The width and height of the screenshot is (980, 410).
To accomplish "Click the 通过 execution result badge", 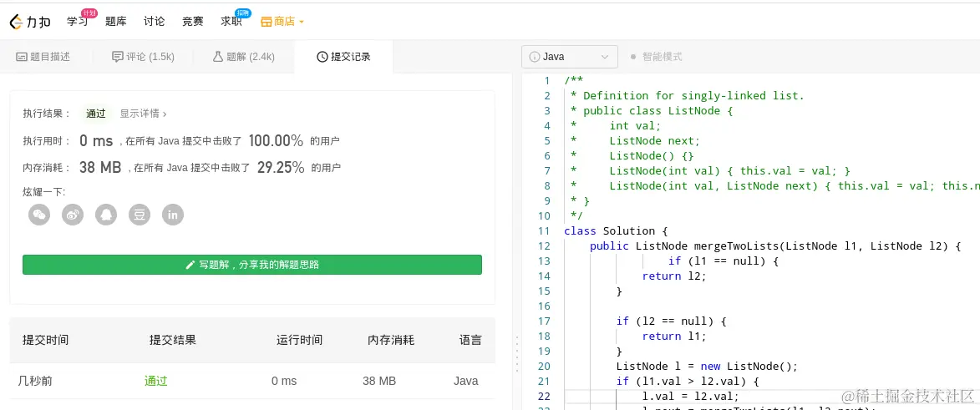I will (x=95, y=114).
